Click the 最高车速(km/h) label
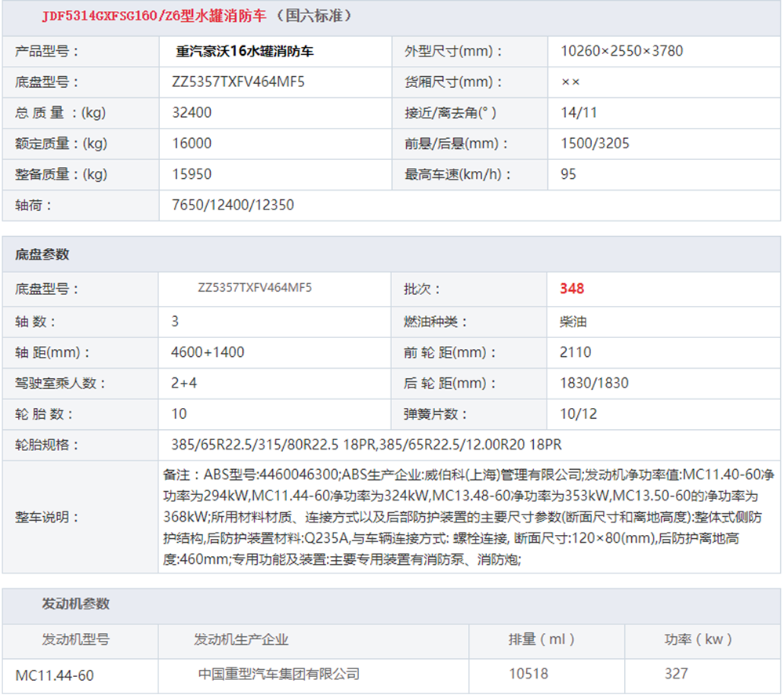Image resolution: width=784 pixels, height=695 pixels. pos(458,175)
